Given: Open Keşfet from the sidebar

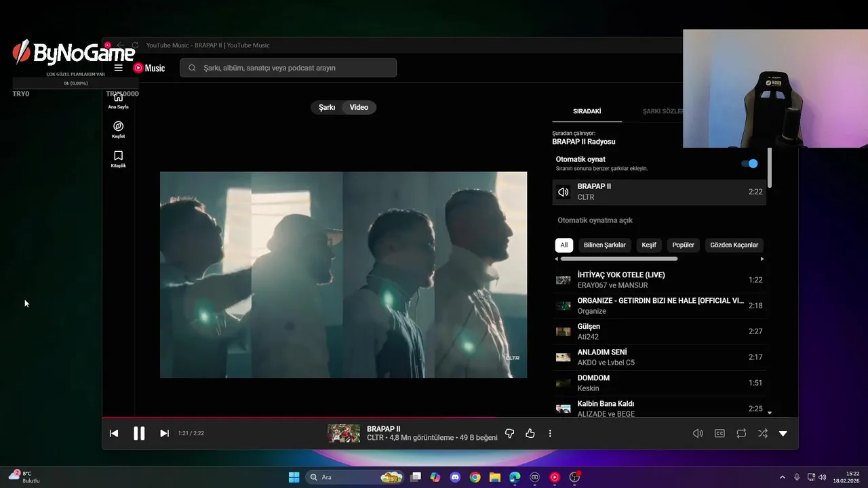Looking at the screenshot, I should click(x=118, y=129).
